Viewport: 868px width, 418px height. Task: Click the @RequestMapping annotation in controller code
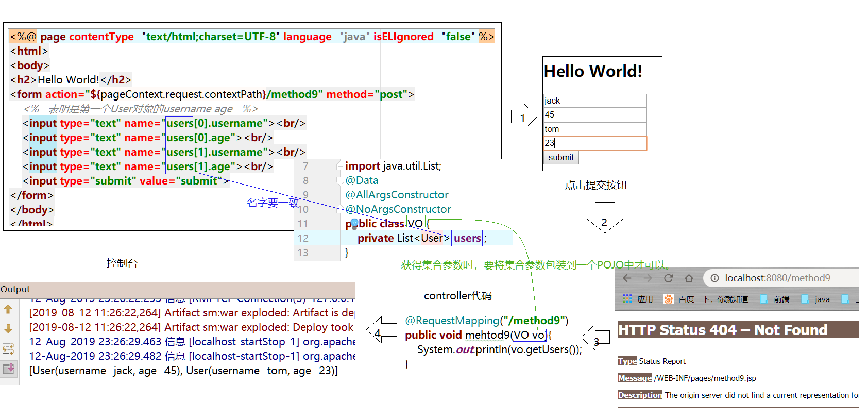tap(486, 321)
